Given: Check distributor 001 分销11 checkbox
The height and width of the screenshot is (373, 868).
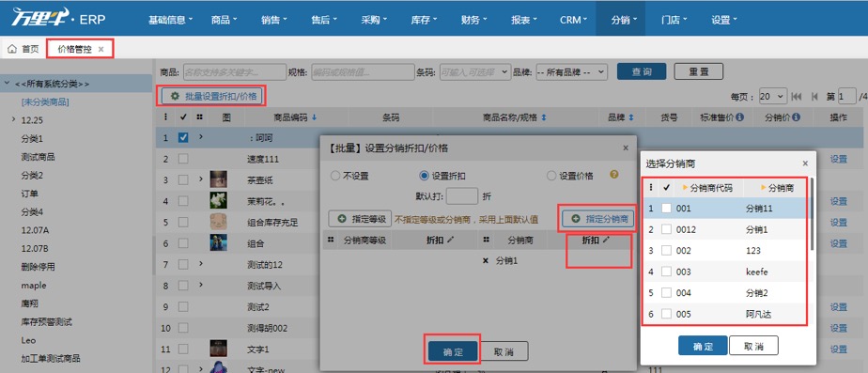Looking at the screenshot, I should tap(667, 208).
